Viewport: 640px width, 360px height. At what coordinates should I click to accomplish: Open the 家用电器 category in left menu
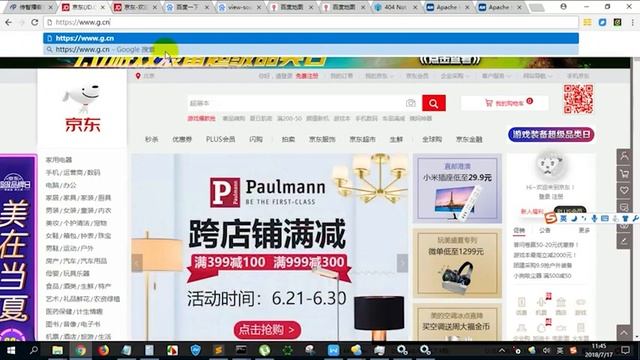point(59,160)
